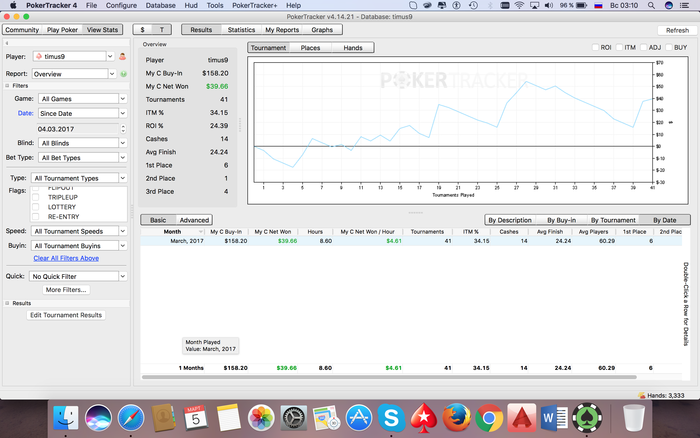
Task: Open the Trash in the dock
Action: tap(633, 418)
